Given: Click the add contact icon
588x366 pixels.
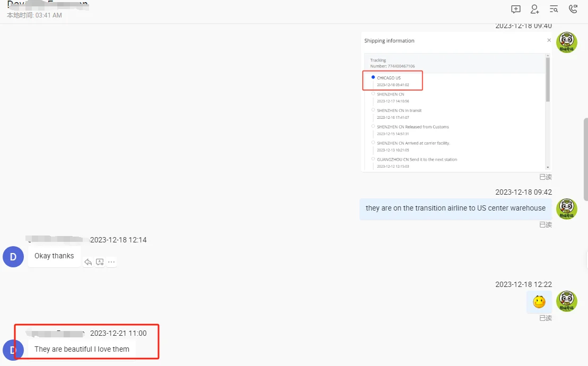Looking at the screenshot, I should 535,9.
